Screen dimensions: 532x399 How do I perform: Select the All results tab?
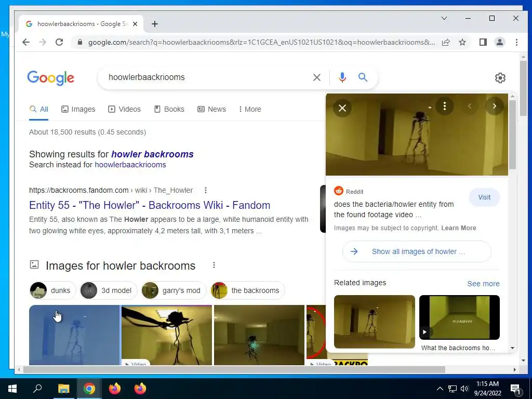[38, 109]
